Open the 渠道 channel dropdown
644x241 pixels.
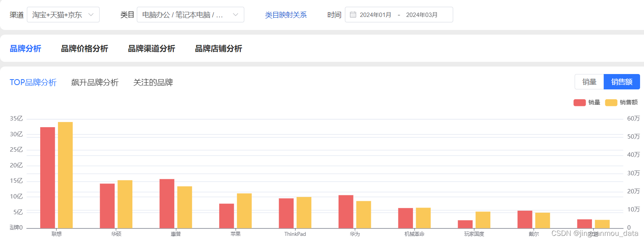(x=63, y=15)
